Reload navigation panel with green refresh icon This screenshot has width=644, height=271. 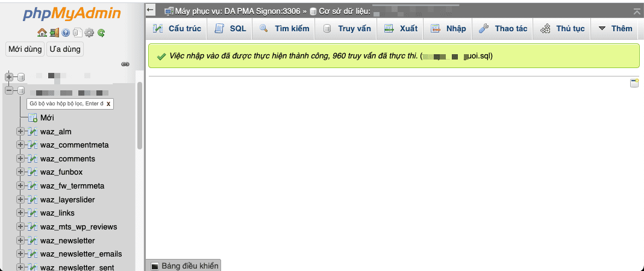[101, 33]
